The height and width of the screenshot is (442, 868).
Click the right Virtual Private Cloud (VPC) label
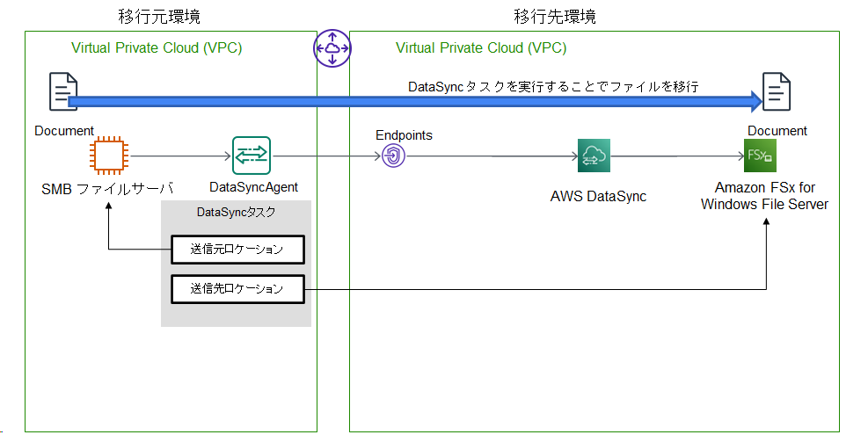click(481, 48)
